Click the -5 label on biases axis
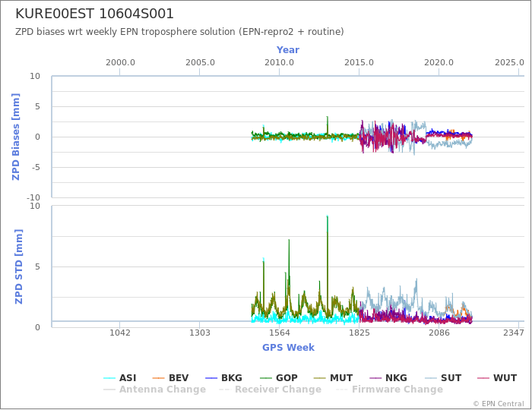The image size is (532, 410). point(35,167)
